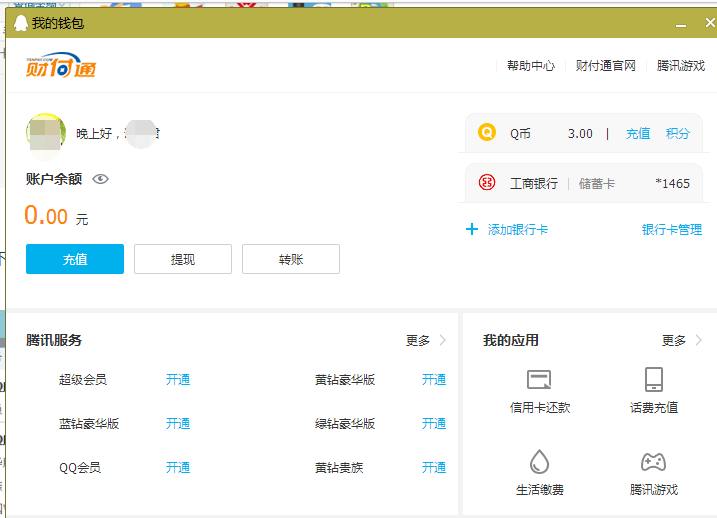Click the 话费充值 app label
Screen dimensions: 717x518
click(x=654, y=407)
